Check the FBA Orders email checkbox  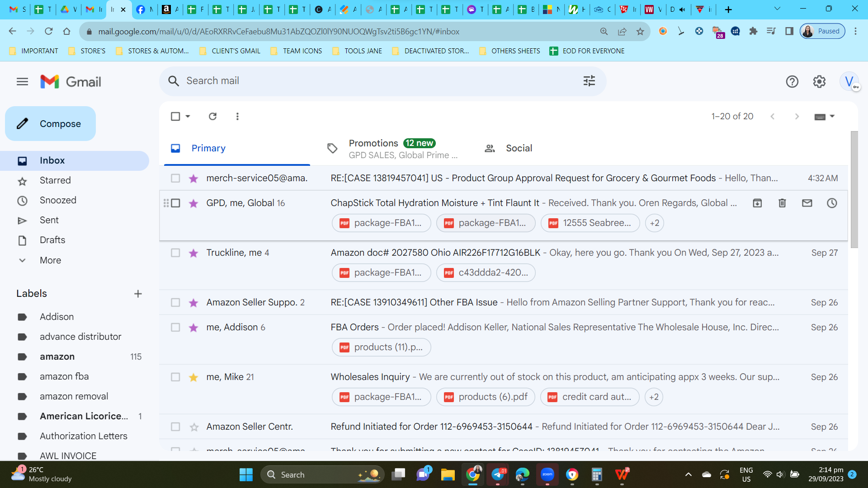[175, 328]
